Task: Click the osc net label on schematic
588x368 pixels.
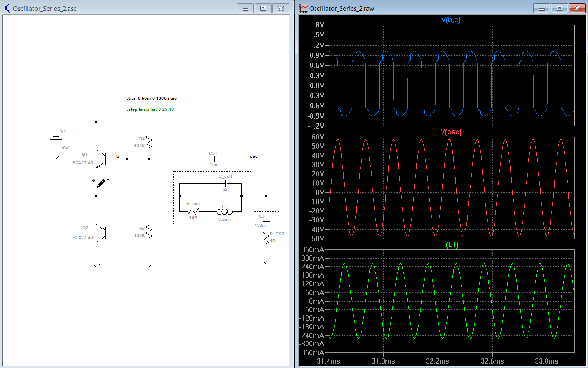Action: (x=253, y=156)
